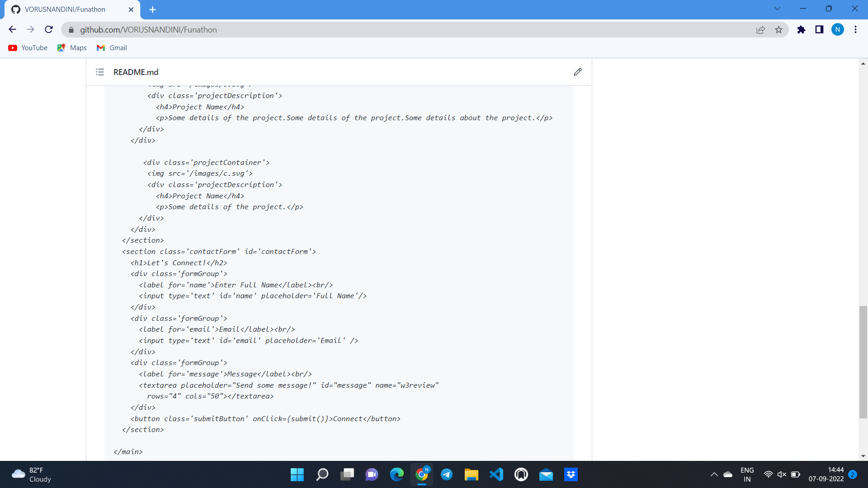Bookmark this page with the star icon
The width and height of the screenshot is (868, 488).
coord(778,30)
